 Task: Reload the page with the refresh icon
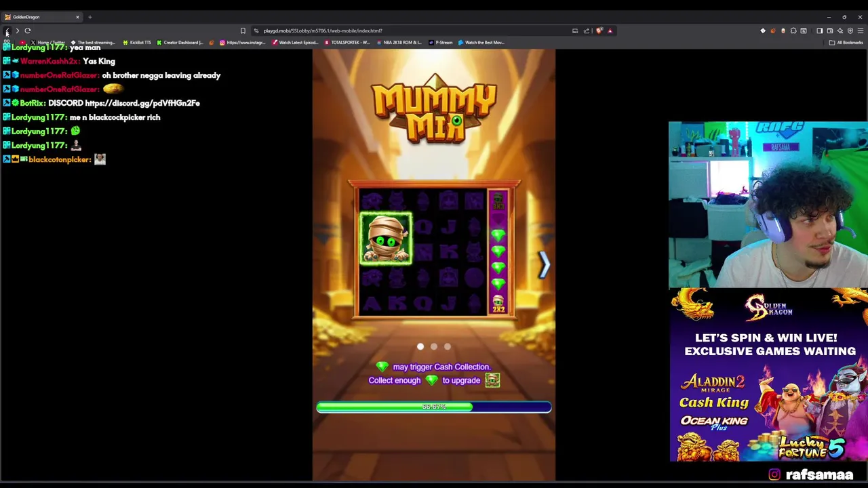pyautogui.click(x=28, y=30)
